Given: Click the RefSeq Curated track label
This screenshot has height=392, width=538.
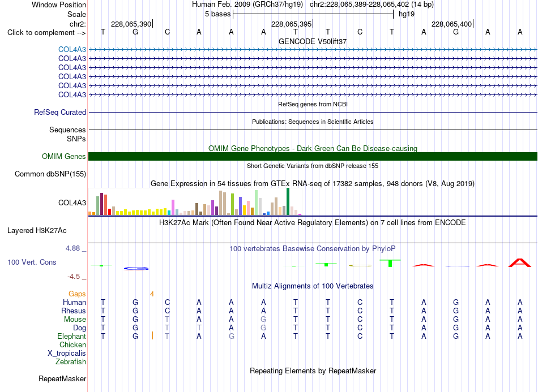Looking at the screenshot, I should tap(60, 112).
